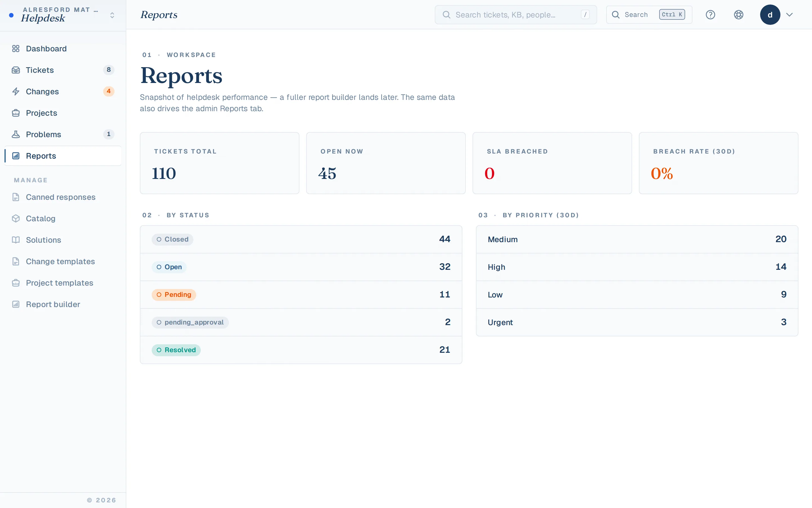Click the pending_approval status pill
The height and width of the screenshot is (508, 812).
point(190,323)
